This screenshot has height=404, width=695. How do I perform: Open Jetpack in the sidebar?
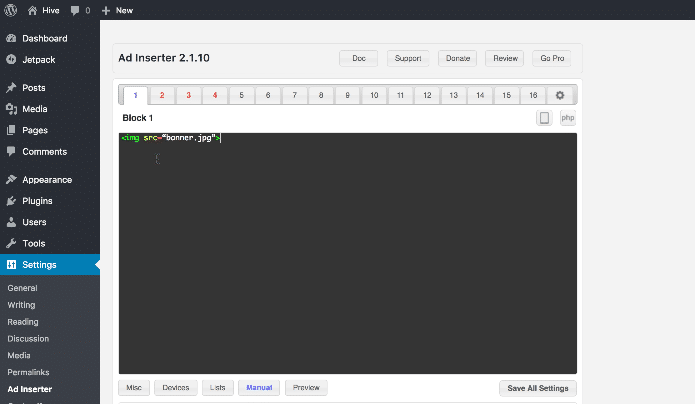[50, 59]
